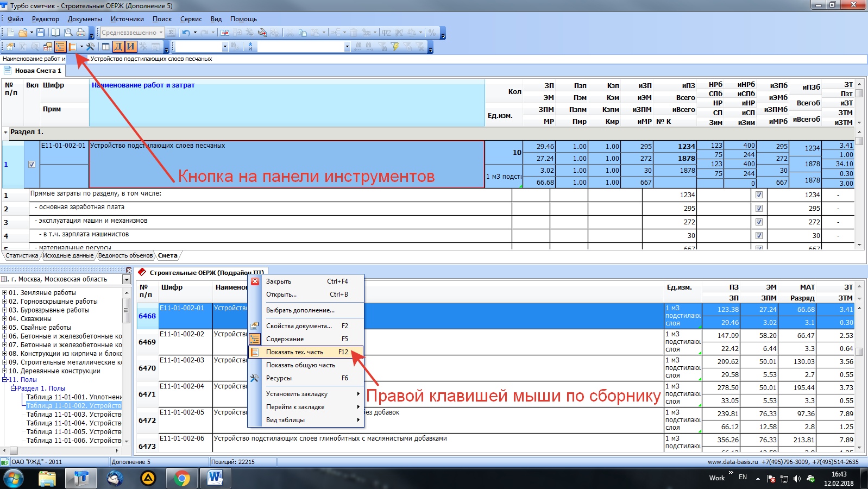Open the Средневзвешенно dropdown
868x489 pixels.
pyautogui.click(x=161, y=33)
